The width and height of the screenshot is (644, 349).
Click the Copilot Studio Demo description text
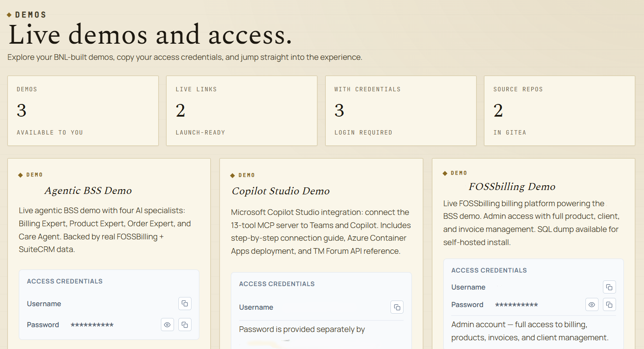[x=321, y=232]
